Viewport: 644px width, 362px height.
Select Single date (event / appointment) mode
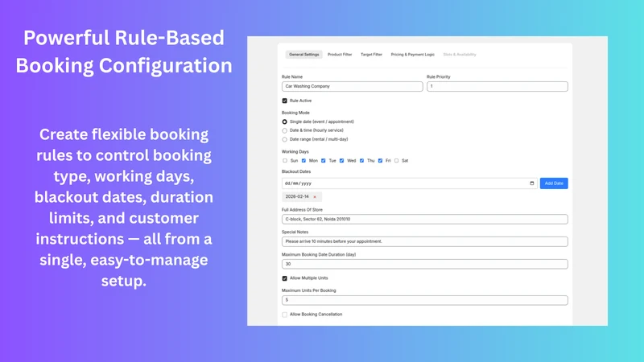(x=285, y=122)
